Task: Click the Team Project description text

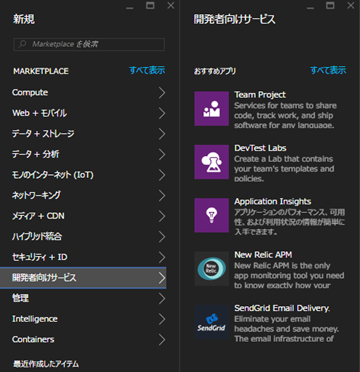Action: 286,115
